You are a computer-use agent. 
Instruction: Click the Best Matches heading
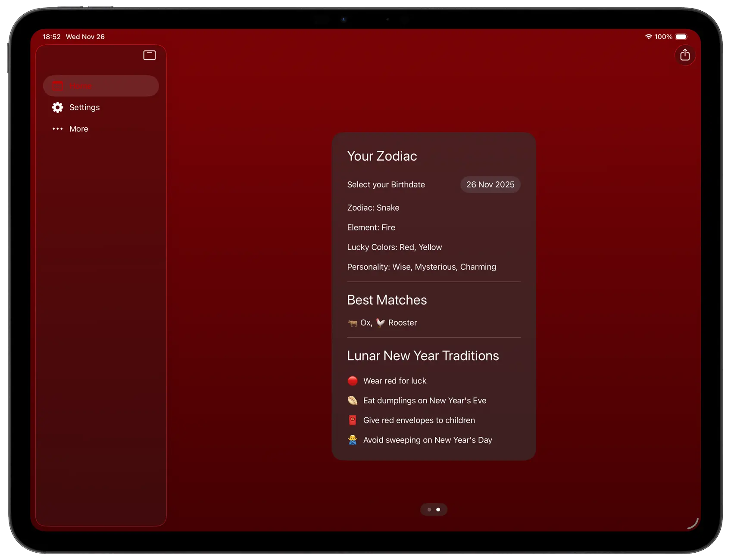click(387, 300)
